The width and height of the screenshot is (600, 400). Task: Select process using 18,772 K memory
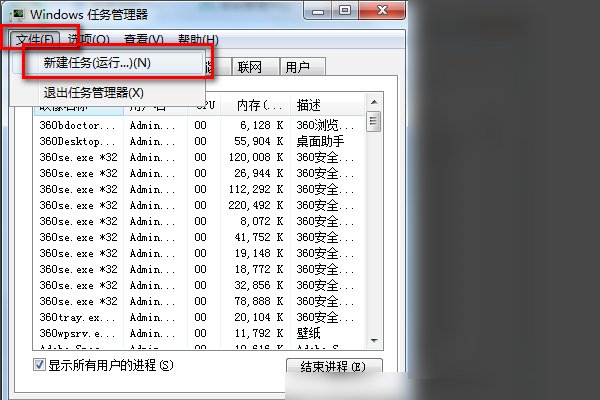pyautogui.click(x=199, y=269)
